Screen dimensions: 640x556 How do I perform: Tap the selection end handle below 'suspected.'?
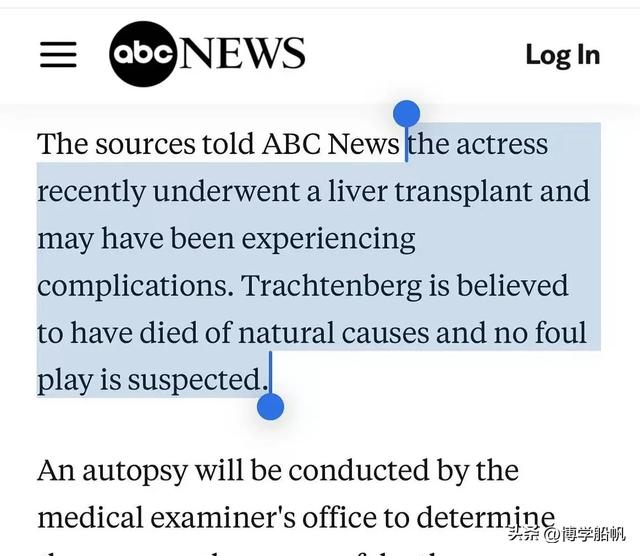pyautogui.click(x=270, y=407)
